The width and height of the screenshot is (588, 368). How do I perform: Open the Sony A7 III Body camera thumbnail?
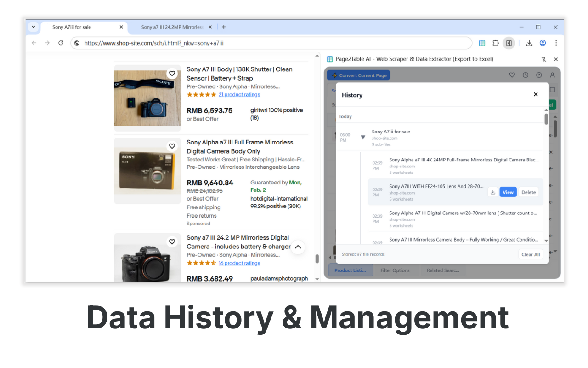pos(147,98)
